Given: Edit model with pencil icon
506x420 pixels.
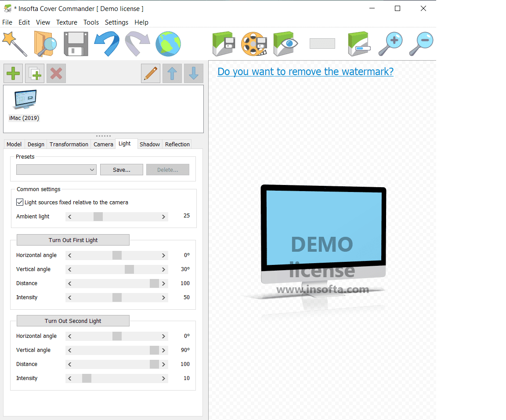Looking at the screenshot, I should coord(151,74).
